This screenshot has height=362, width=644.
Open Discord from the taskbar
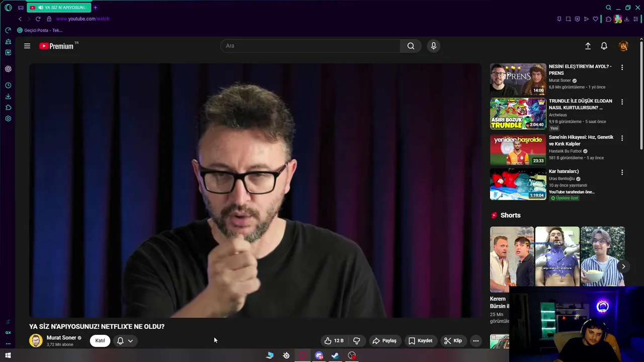point(319,355)
